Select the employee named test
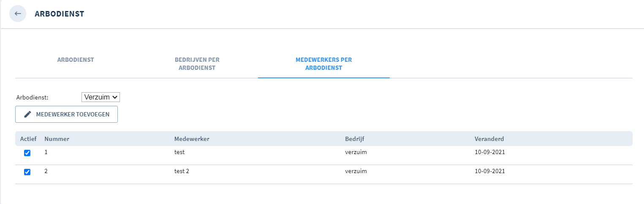Viewport: 644px width, 204px height. click(x=179, y=152)
